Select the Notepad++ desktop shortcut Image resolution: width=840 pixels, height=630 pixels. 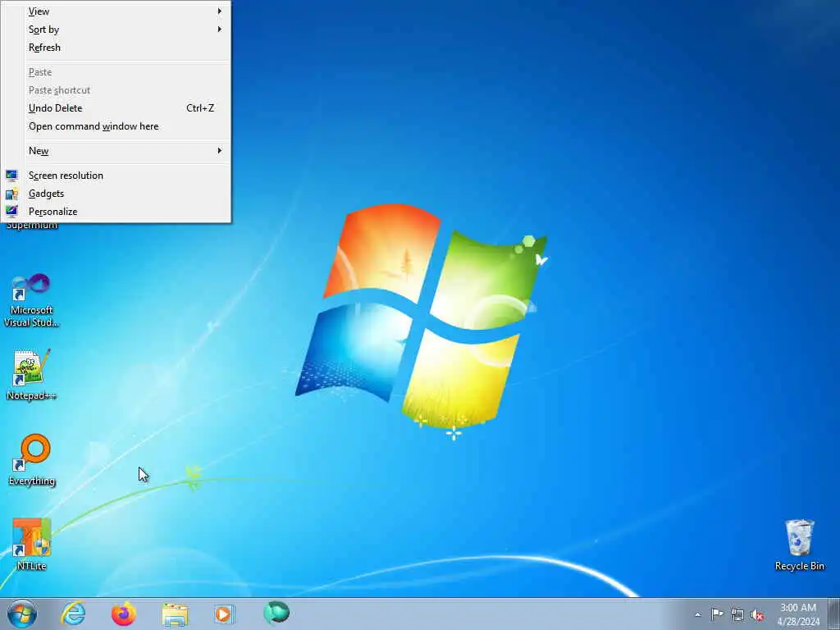(x=32, y=374)
